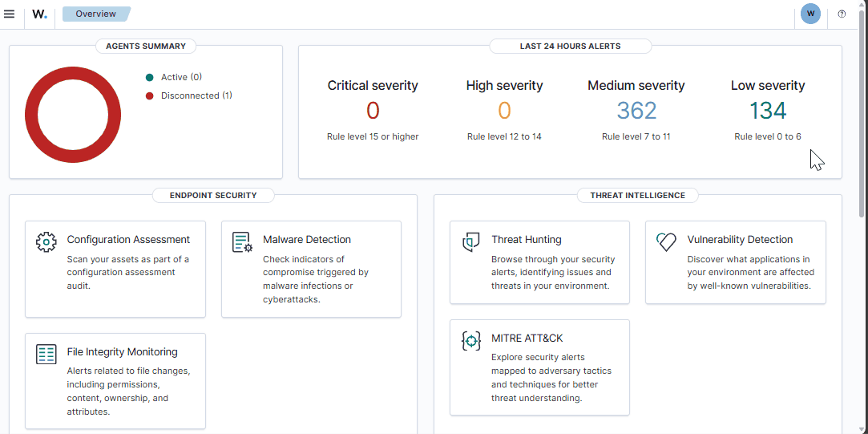
Task: Click the red Disconnected legend dot
Action: [149, 96]
